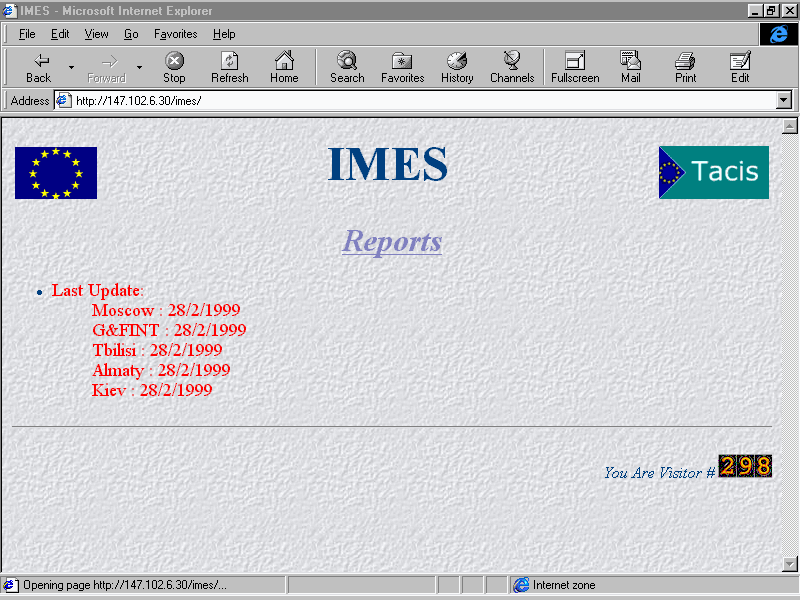
Task: Open the Favorites menu in menu bar
Action: (176, 34)
